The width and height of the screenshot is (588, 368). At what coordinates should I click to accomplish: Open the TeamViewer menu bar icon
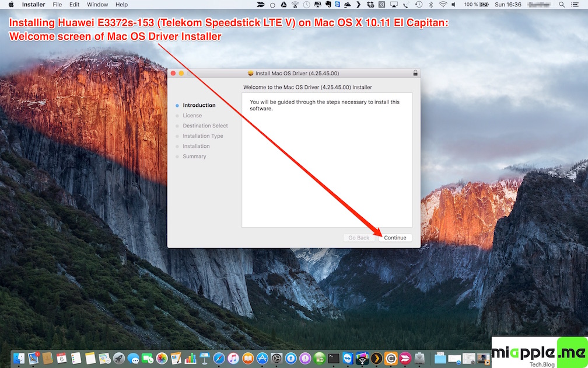(338, 5)
